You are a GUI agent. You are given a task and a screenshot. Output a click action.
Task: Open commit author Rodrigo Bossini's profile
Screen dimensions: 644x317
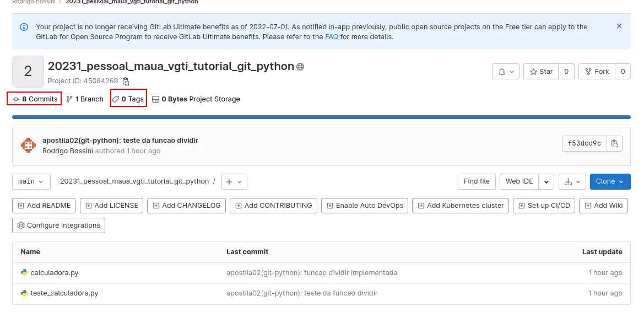tap(68, 151)
